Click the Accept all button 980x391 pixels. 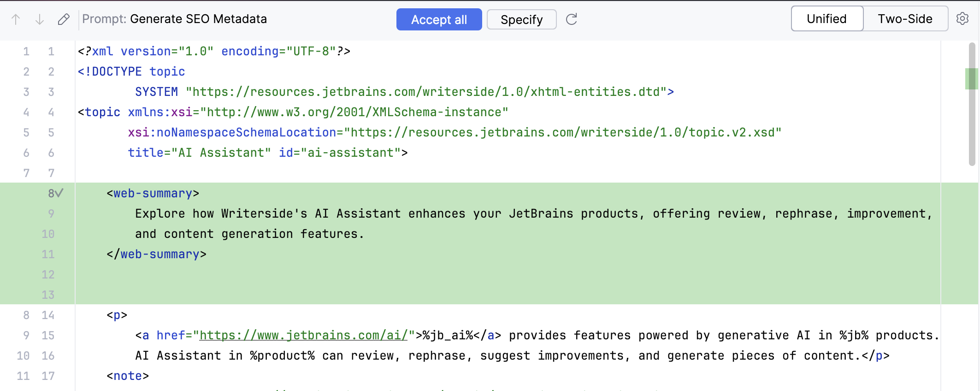(439, 19)
